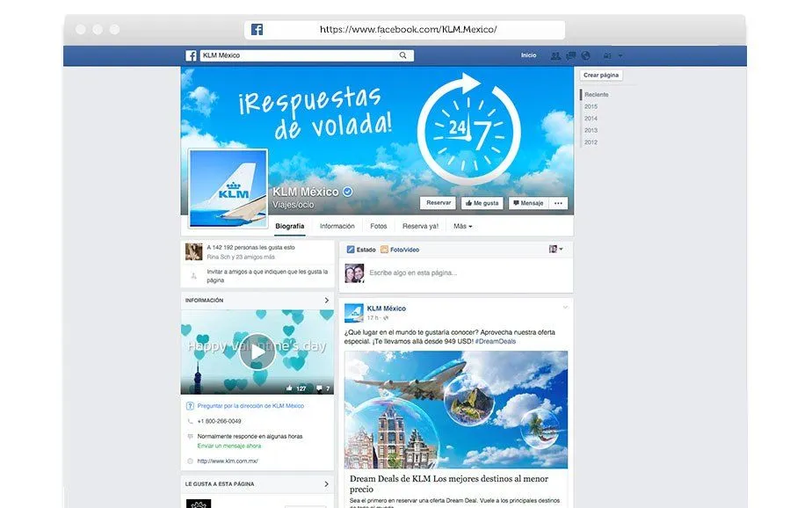Open the messages icon in top bar

pyautogui.click(x=570, y=55)
